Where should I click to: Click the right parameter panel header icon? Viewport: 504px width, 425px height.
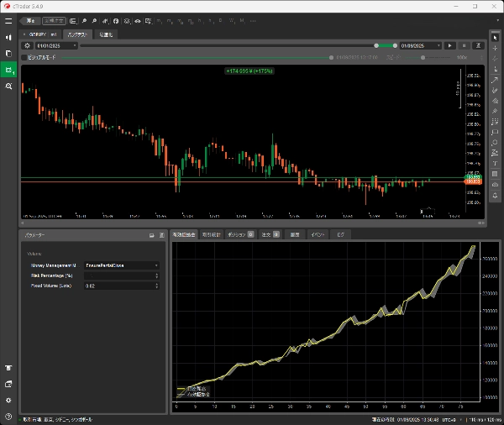[161, 235]
